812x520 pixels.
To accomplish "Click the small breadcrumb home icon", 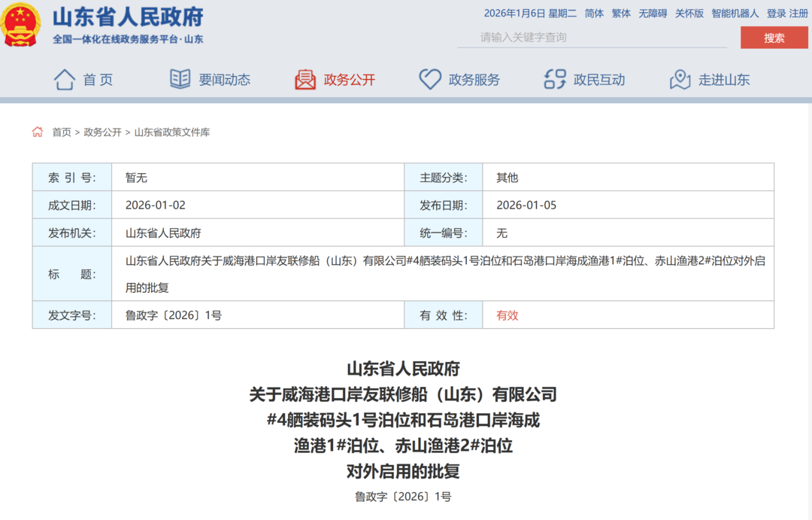I will [38, 132].
